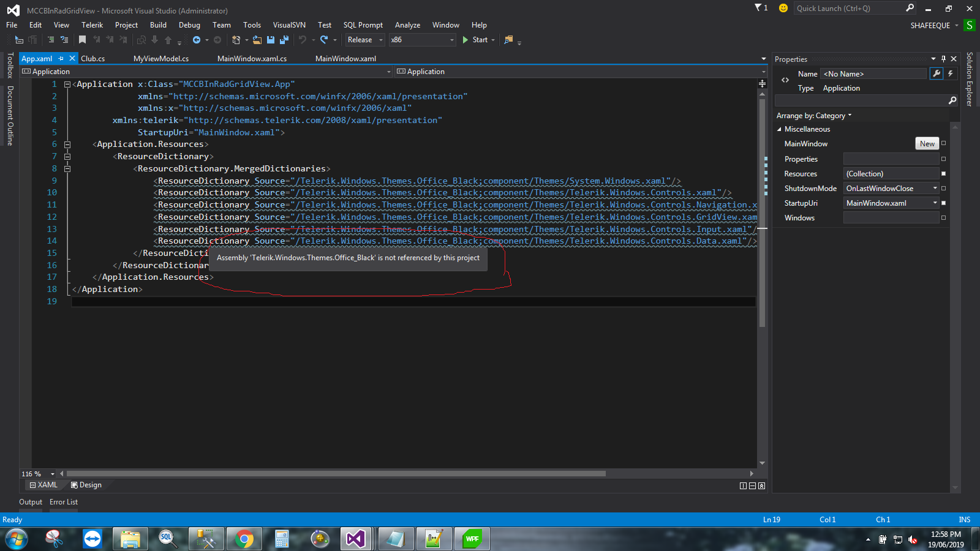This screenshot has width=980, height=551.
Task: Click the notifications flag icon
Action: point(758,8)
